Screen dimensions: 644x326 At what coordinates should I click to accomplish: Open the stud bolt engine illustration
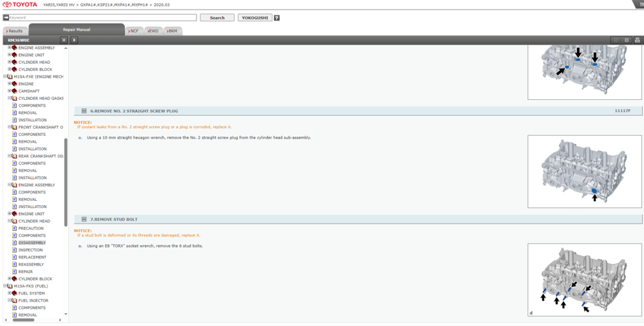tap(584, 280)
